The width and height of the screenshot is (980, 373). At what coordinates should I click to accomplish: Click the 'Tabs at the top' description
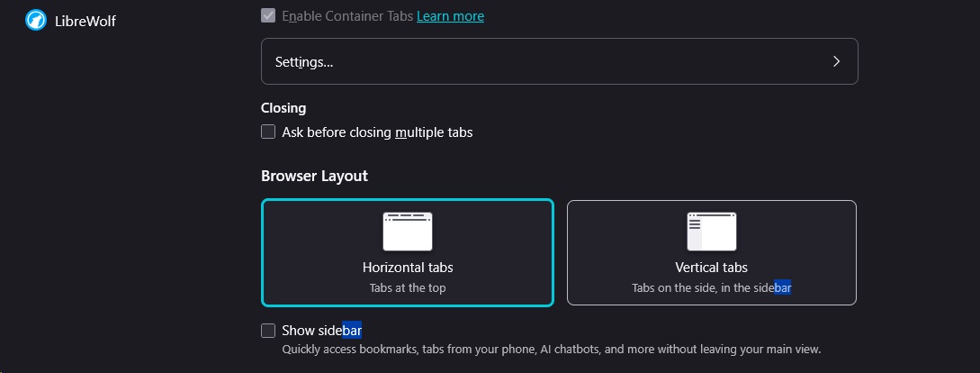(x=408, y=288)
